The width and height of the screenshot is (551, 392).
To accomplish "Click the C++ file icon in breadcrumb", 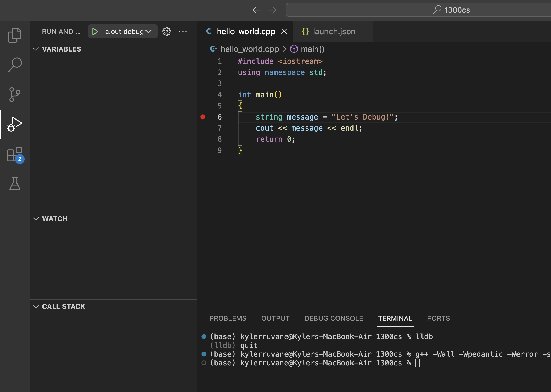I will tap(213, 49).
